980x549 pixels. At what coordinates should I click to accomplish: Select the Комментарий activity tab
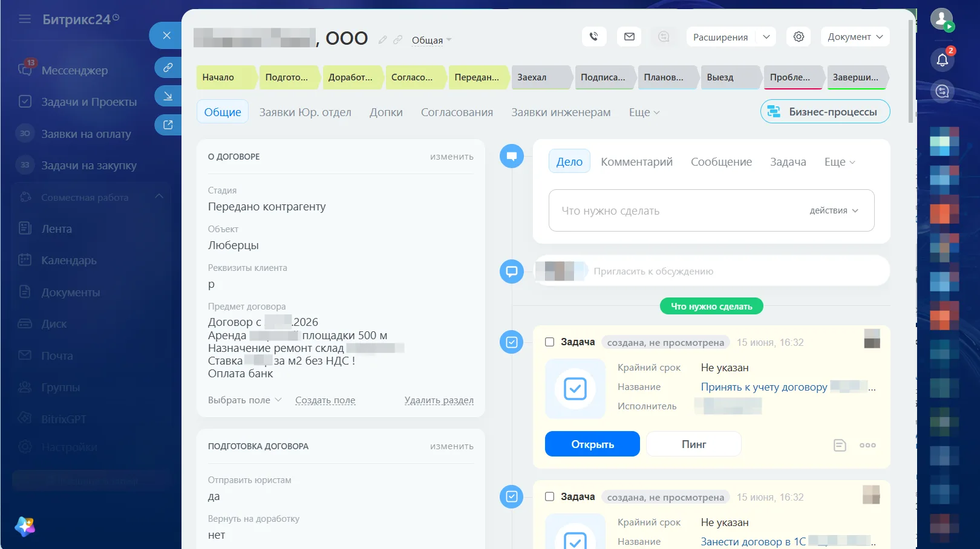tap(636, 162)
